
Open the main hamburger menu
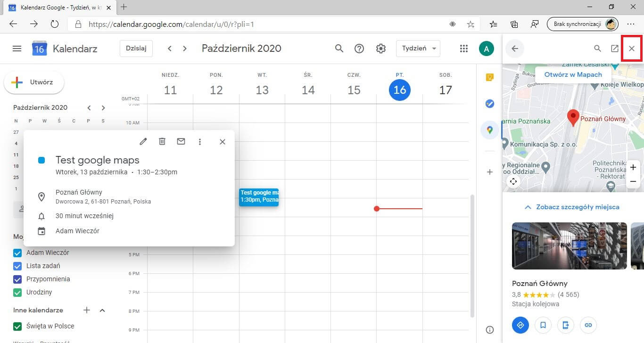pos(17,49)
